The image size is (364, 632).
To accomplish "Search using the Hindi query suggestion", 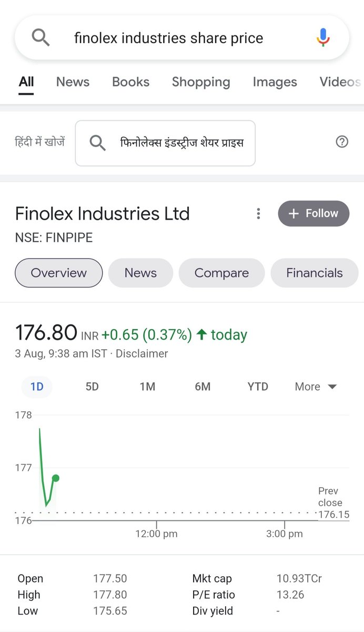I will tap(165, 143).
